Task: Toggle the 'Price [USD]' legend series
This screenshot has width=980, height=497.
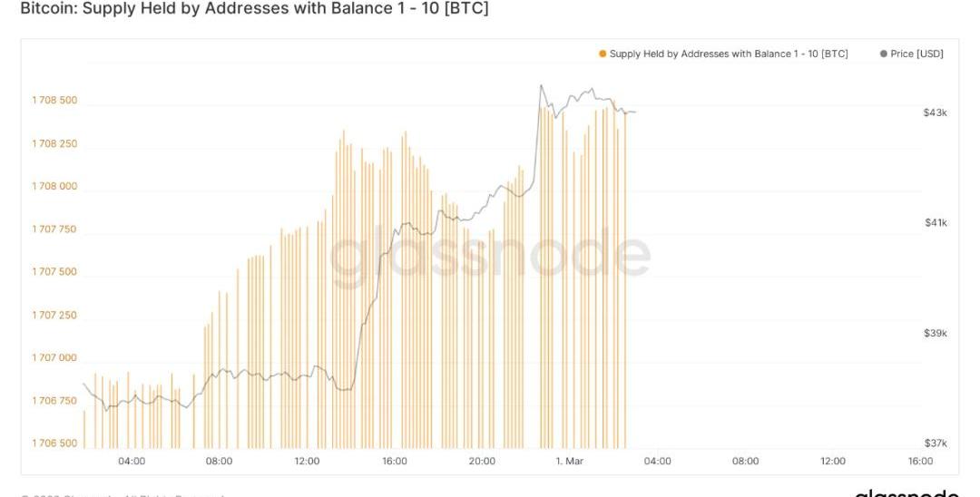Action: pyautogui.click(x=916, y=54)
